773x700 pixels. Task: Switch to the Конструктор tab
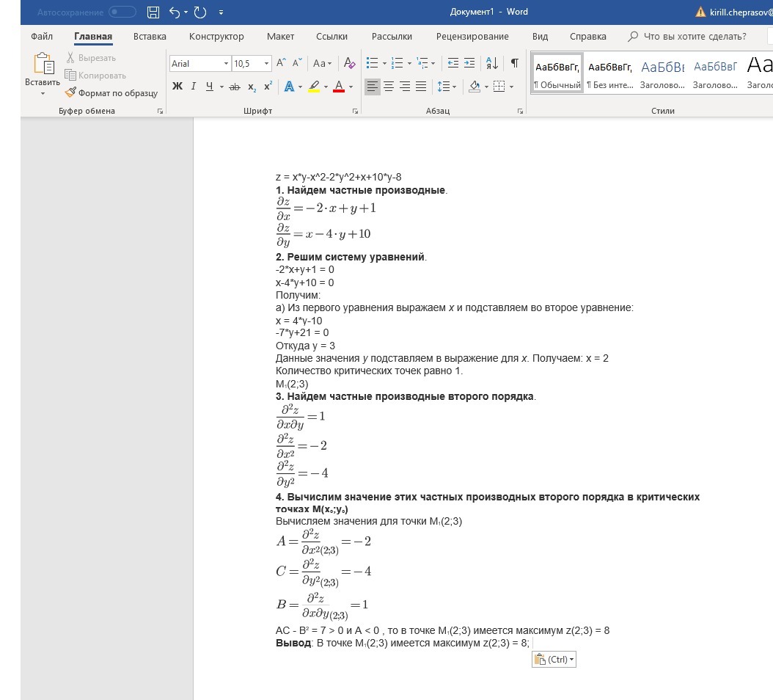pos(216,37)
